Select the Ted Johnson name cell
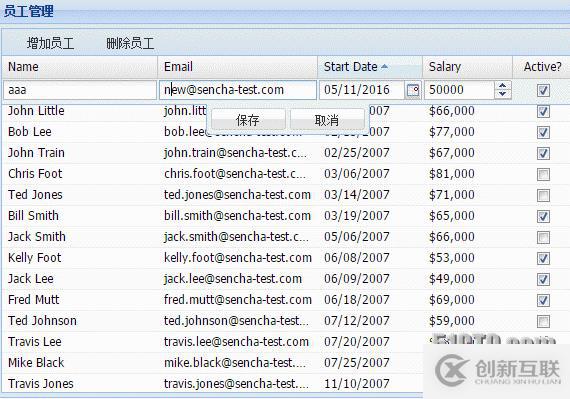This screenshot has height=399, width=570. pyautogui.click(x=43, y=321)
